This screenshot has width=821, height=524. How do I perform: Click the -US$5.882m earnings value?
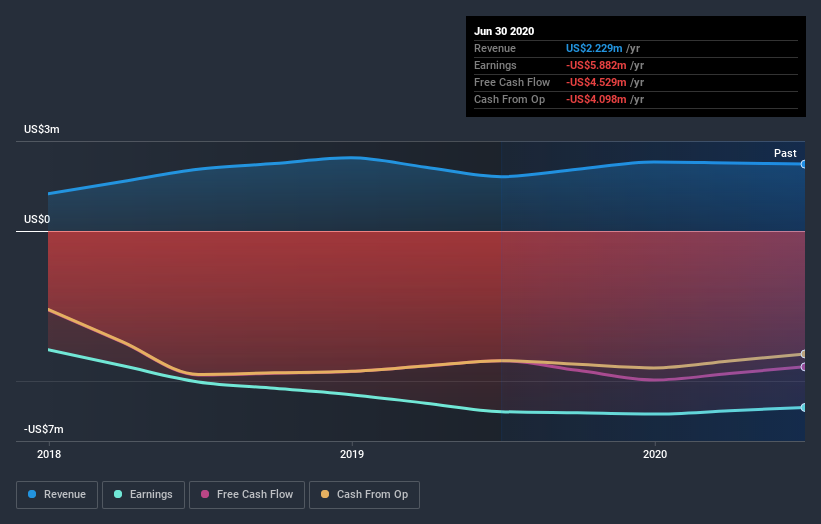pos(596,65)
